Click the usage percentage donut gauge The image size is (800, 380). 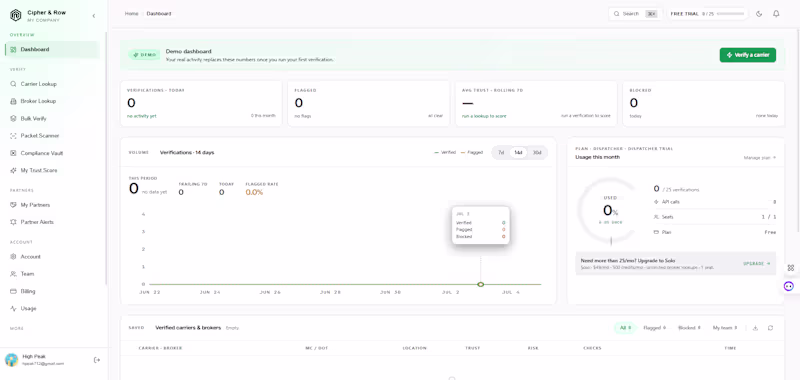[x=611, y=211]
